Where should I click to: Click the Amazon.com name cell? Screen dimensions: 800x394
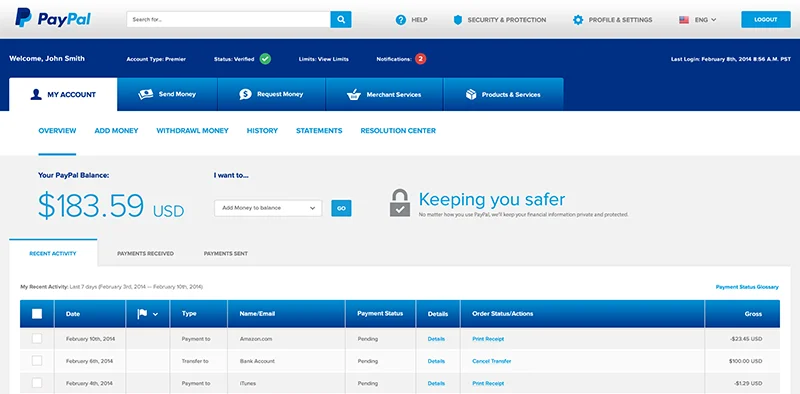[x=256, y=339]
